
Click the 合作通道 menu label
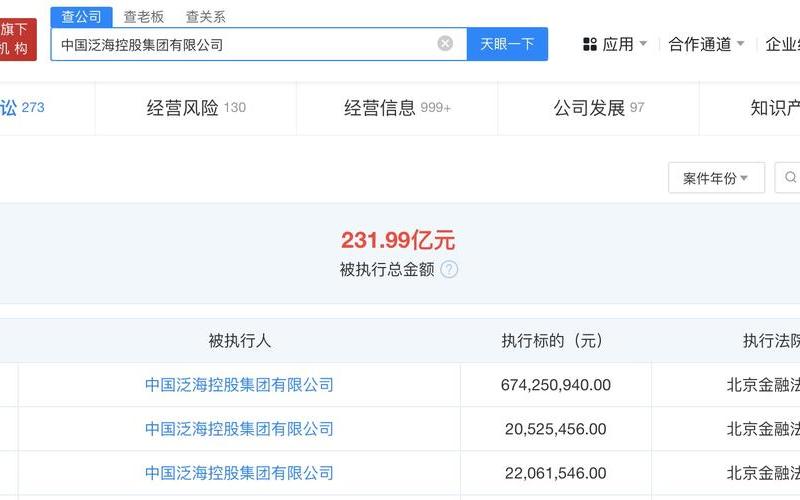coord(699,44)
